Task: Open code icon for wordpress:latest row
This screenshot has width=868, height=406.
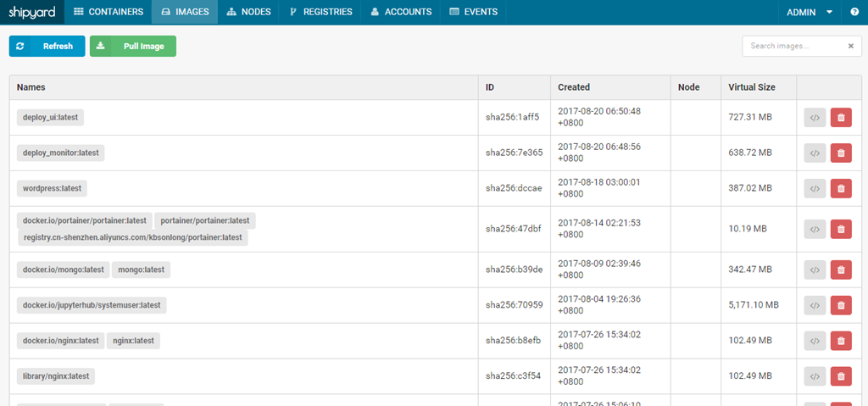Action: (x=815, y=188)
